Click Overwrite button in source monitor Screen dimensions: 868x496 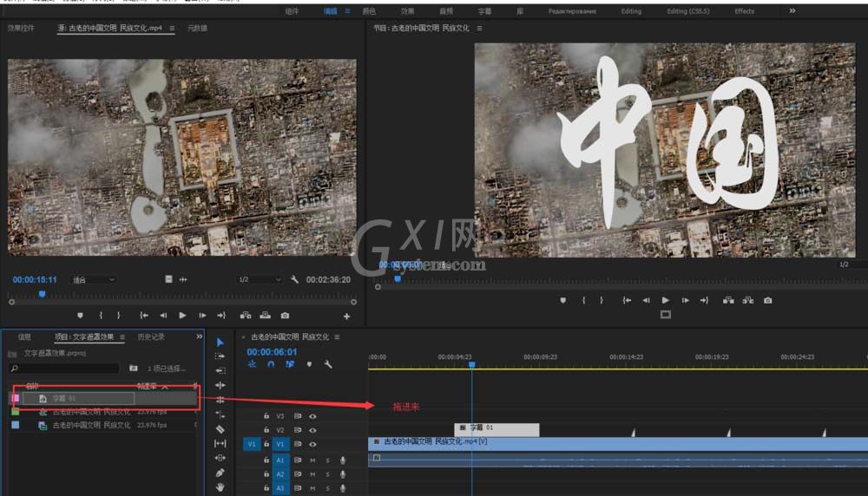coord(265,315)
